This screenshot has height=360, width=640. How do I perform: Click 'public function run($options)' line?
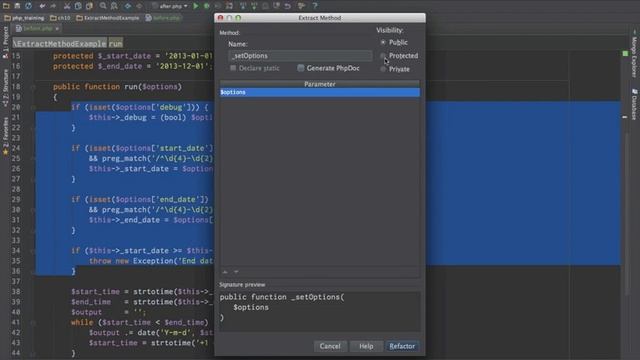coord(118,87)
